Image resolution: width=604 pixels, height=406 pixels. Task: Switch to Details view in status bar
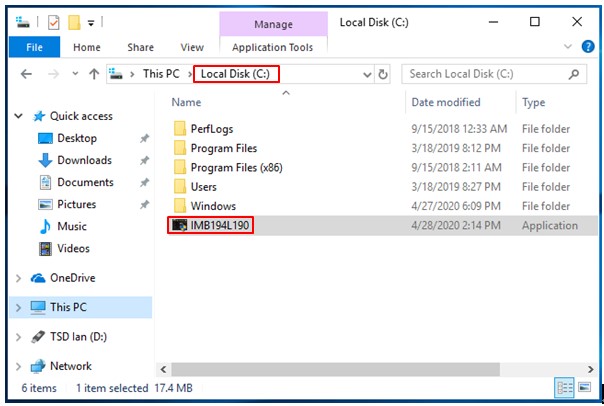tap(565, 387)
